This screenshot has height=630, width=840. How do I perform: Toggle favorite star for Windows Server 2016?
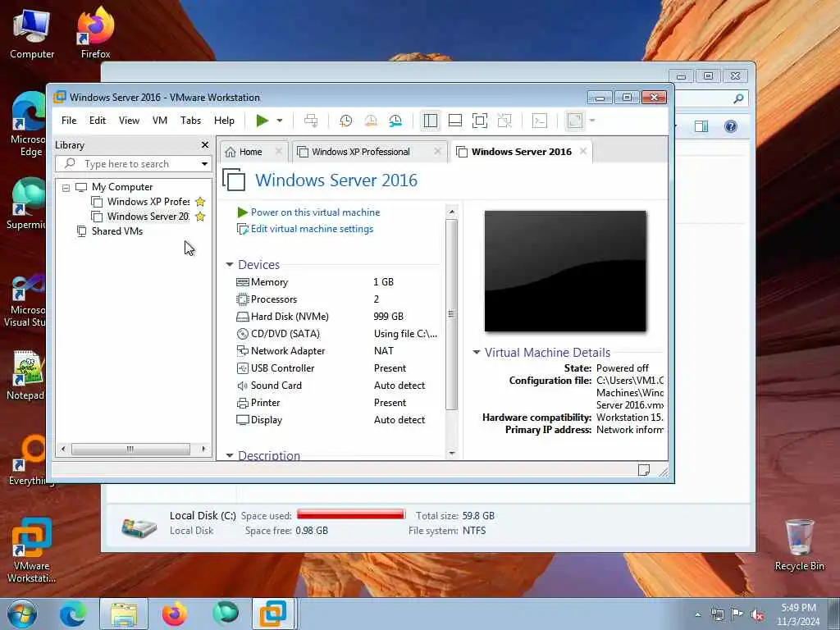coord(200,217)
